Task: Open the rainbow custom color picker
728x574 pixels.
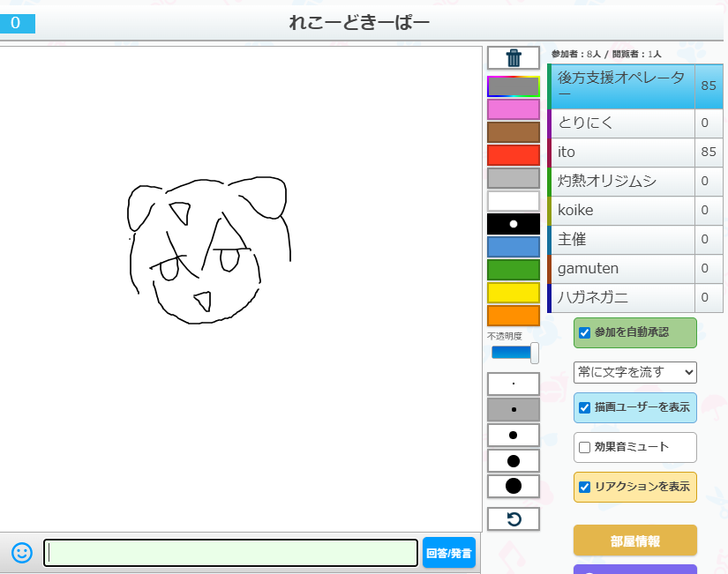Action: click(x=514, y=86)
